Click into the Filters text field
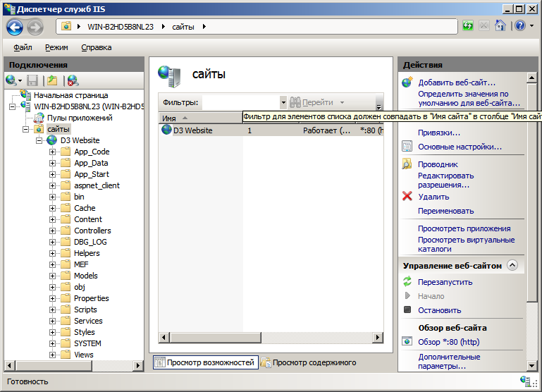Image resolution: width=542 pixels, height=392 pixels. click(240, 102)
